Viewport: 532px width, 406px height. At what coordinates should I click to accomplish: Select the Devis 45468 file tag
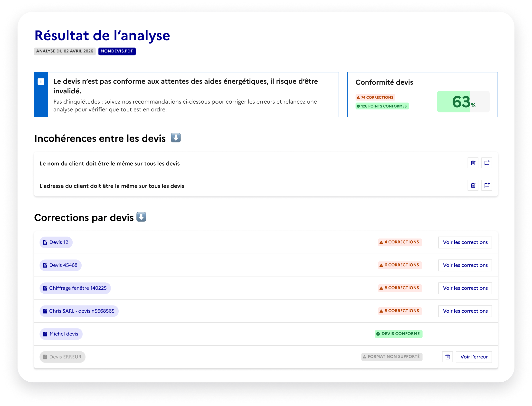pos(60,265)
